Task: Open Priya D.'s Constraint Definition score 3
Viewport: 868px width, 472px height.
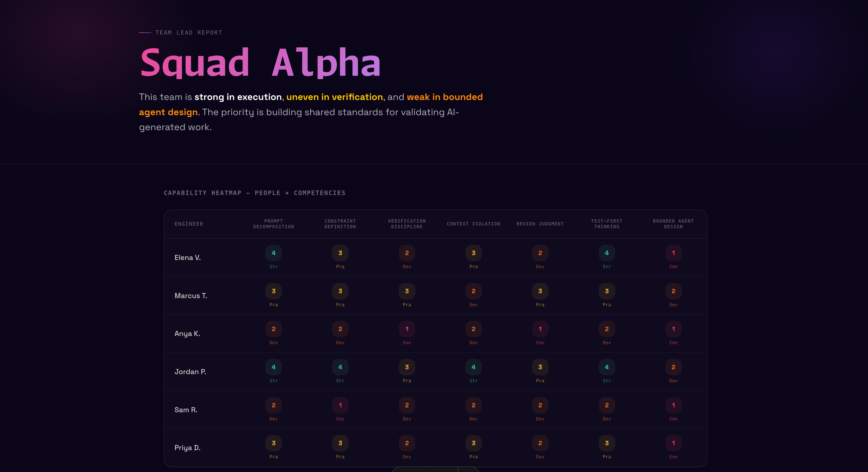Action: pyautogui.click(x=340, y=443)
